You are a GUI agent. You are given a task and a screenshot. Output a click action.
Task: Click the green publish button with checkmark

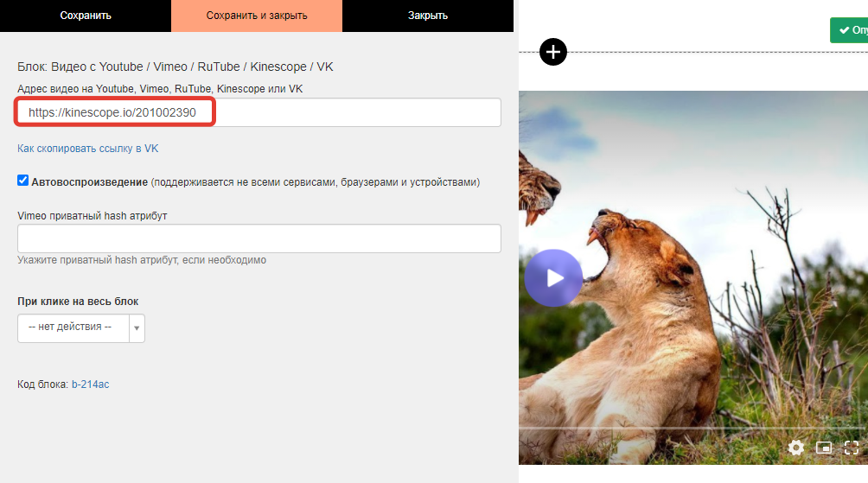[x=849, y=30]
